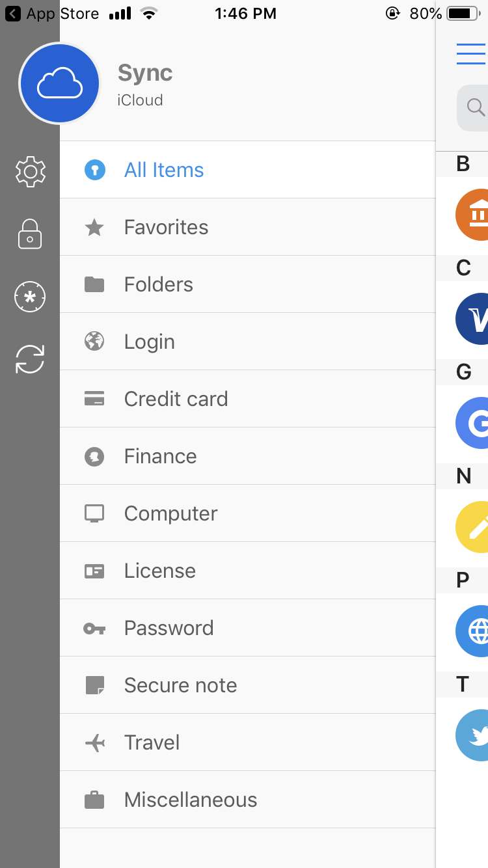Tap the padlock lock icon
Image resolution: width=488 pixels, height=868 pixels.
30,234
